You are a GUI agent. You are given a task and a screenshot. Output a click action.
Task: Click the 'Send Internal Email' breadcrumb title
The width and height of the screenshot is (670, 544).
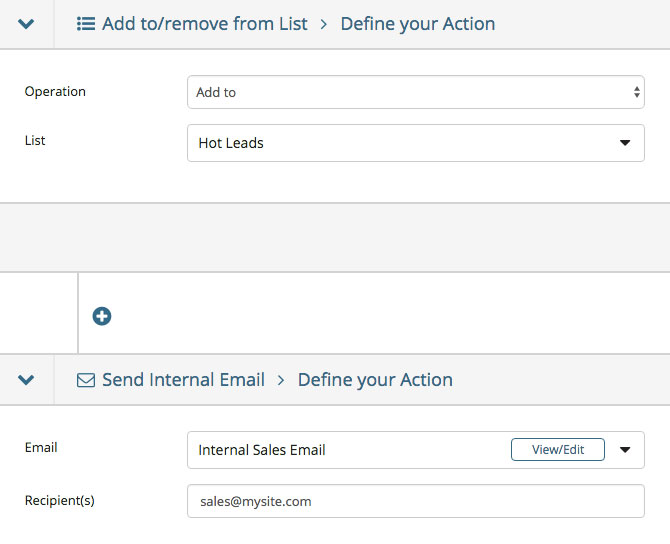[183, 380]
